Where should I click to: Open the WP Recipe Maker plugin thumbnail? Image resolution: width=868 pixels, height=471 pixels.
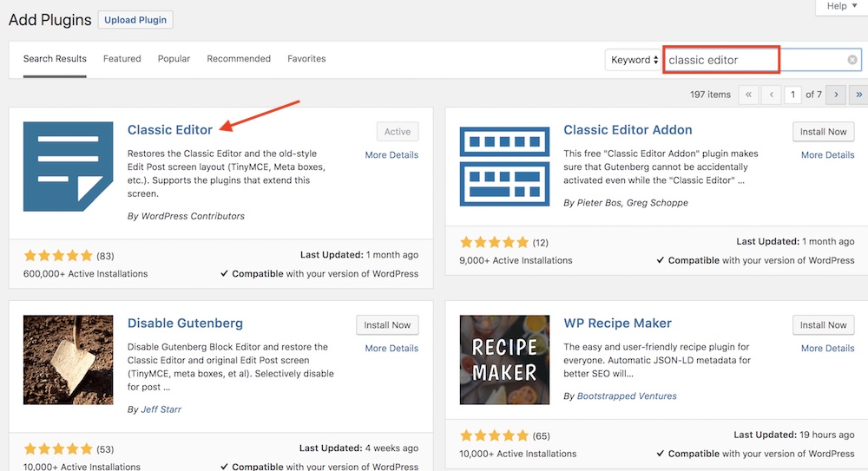click(504, 360)
